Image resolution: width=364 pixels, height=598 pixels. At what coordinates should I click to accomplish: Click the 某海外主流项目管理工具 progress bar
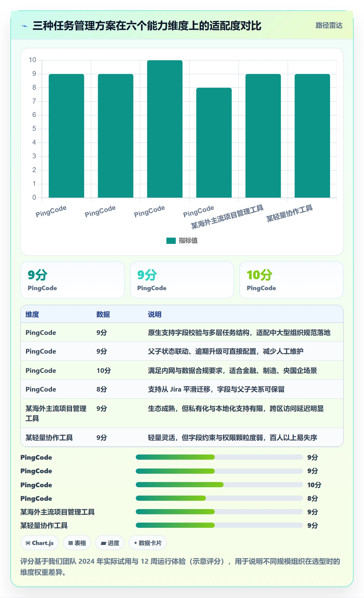pos(219,512)
